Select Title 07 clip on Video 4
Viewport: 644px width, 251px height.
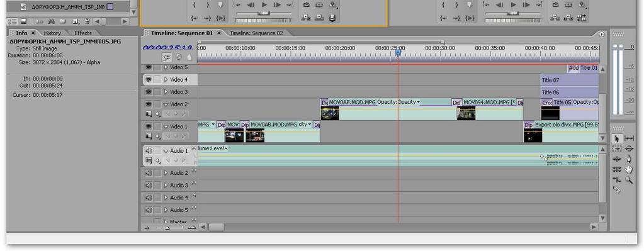click(570, 80)
